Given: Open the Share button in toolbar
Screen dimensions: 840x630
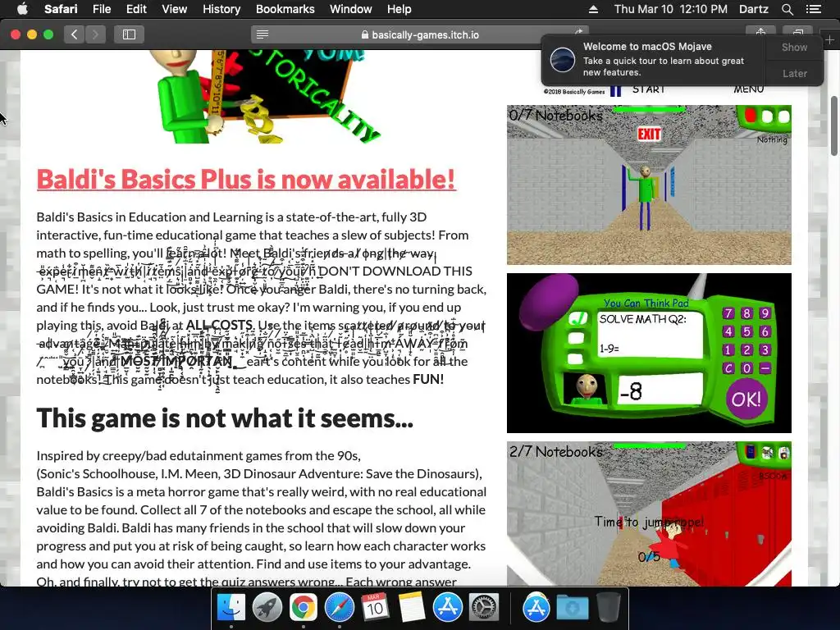Looking at the screenshot, I should 760,32.
